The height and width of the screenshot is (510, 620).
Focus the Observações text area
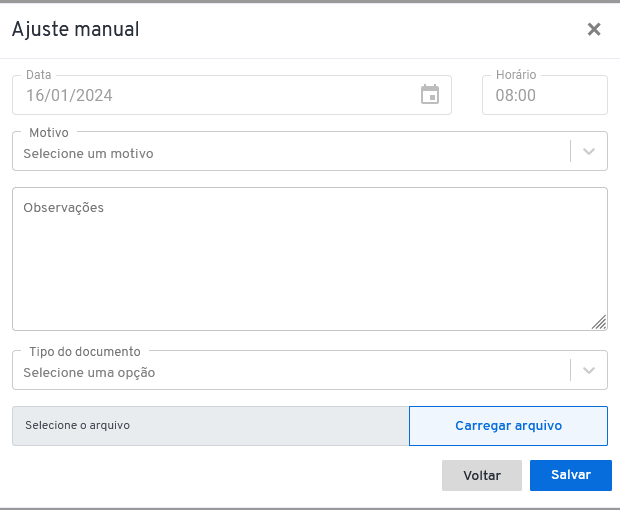point(310,259)
